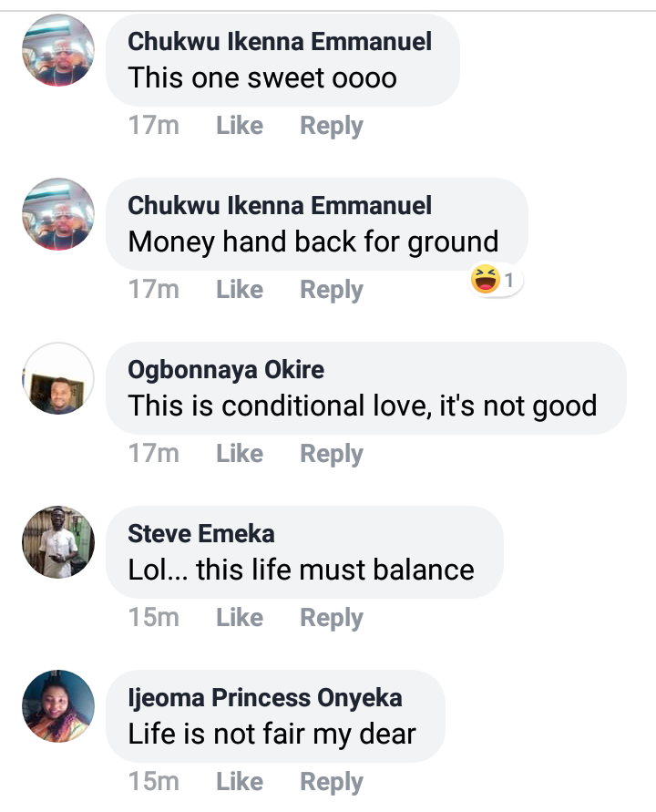The image size is (656, 812).
Task: Open Steve Emeka's profile name link
Action: (201, 534)
